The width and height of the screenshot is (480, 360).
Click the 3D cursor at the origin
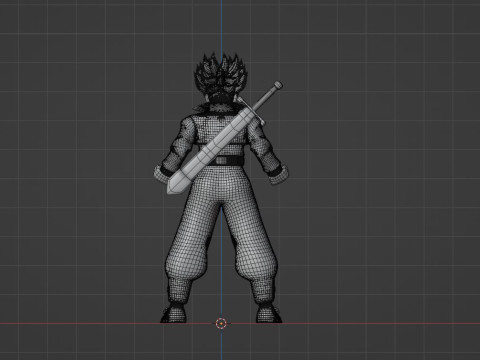tap(221, 323)
